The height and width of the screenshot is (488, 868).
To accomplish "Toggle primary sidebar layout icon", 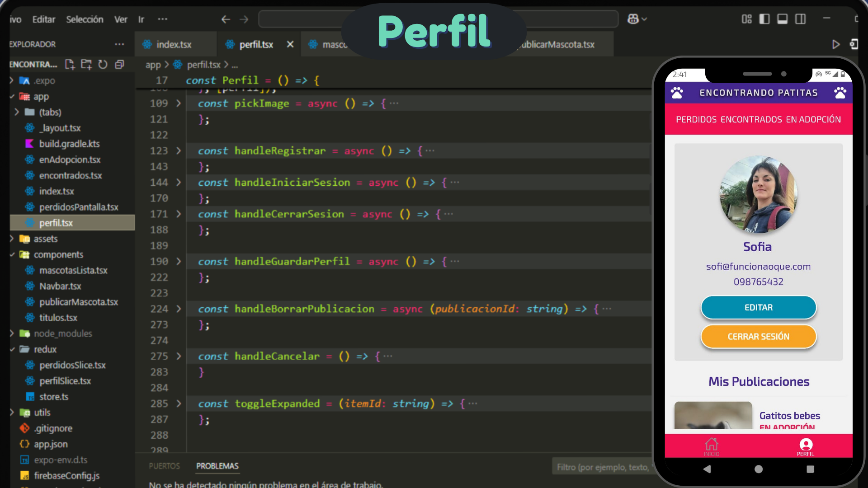I will (x=764, y=19).
